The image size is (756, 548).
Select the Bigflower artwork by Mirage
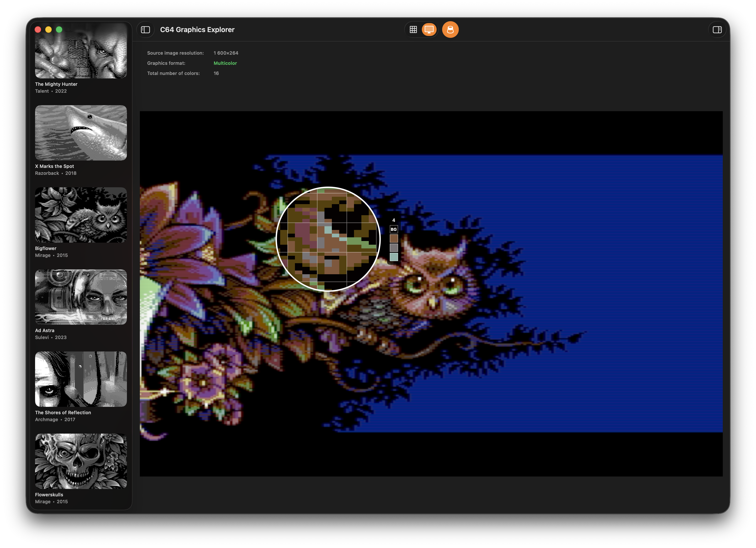pos(81,215)
